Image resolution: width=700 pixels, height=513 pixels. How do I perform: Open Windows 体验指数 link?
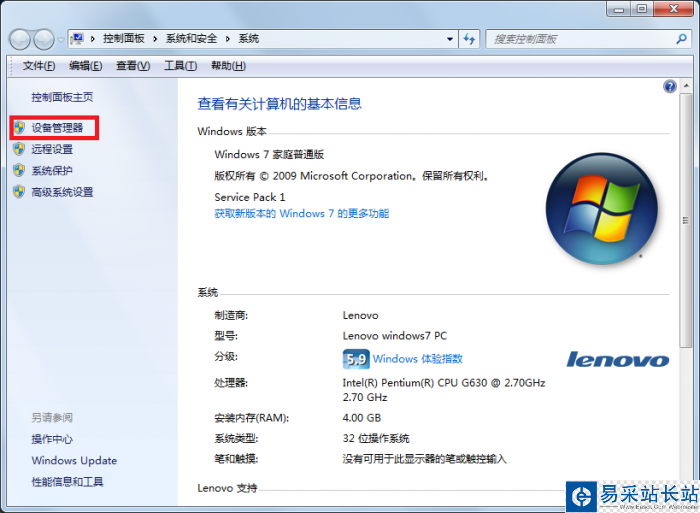click(417, 359)
